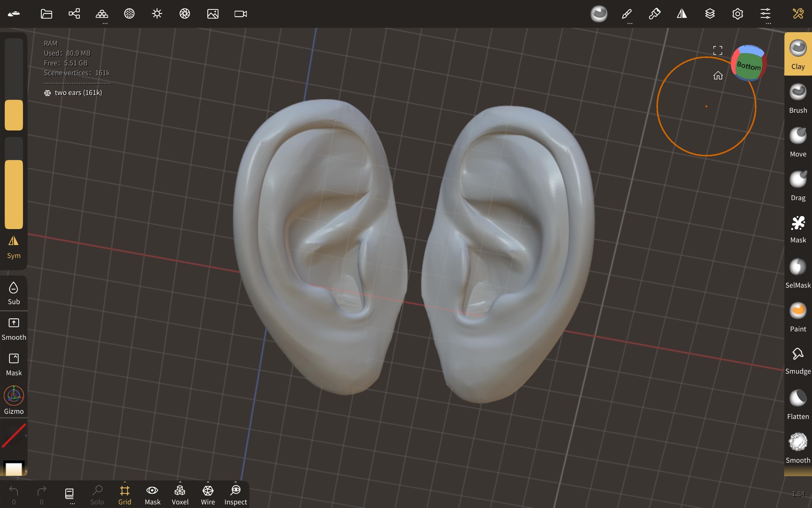Screen dimensions: 812x508
Task: Open the Nomad Sculpt logo menu
Action: [x=14, y=14]
